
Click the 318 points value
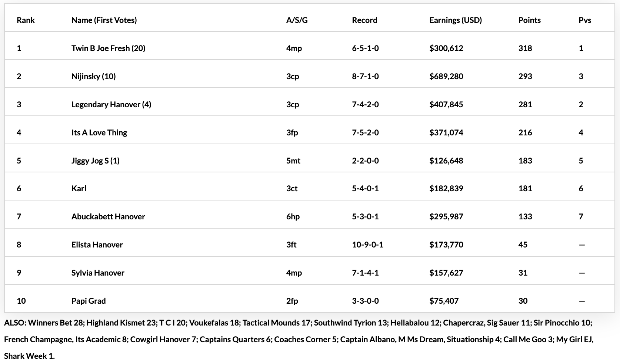[x=525, y=48]
